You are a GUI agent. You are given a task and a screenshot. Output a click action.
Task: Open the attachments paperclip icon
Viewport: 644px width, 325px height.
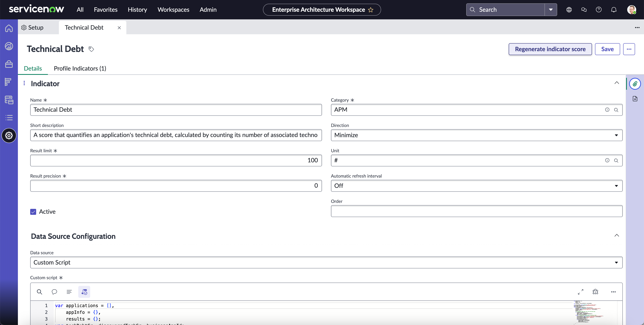635,84
